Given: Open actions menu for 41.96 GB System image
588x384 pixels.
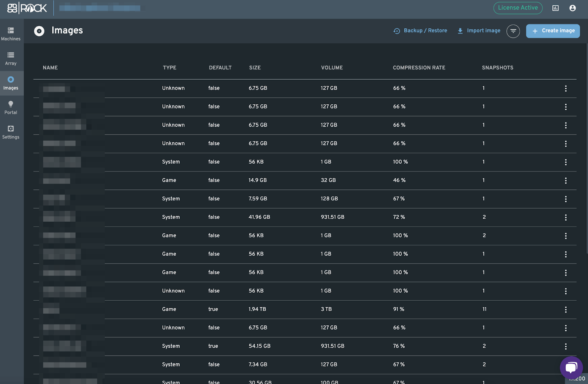Looking at the screenshot, I should click(x=566, y=217).
